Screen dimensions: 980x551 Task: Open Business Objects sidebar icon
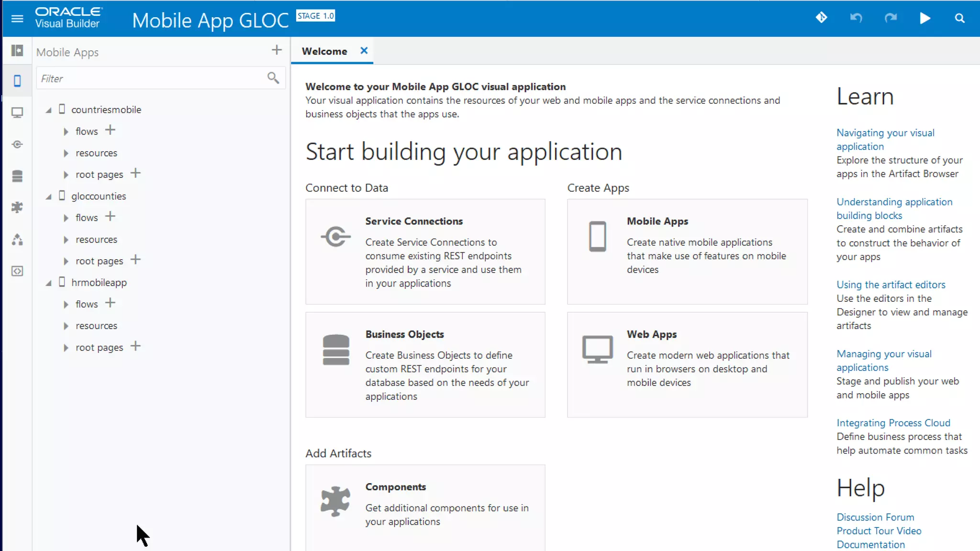[17, 176]
